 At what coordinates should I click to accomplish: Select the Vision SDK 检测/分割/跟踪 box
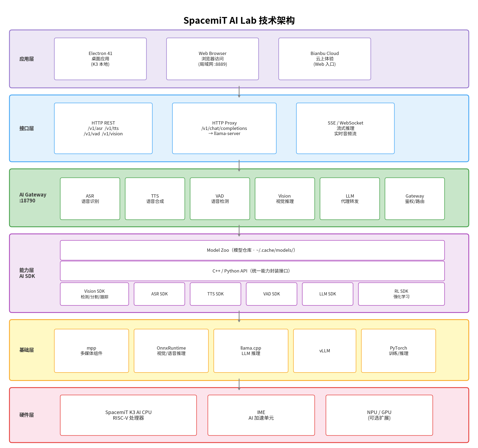click(95, 294)
